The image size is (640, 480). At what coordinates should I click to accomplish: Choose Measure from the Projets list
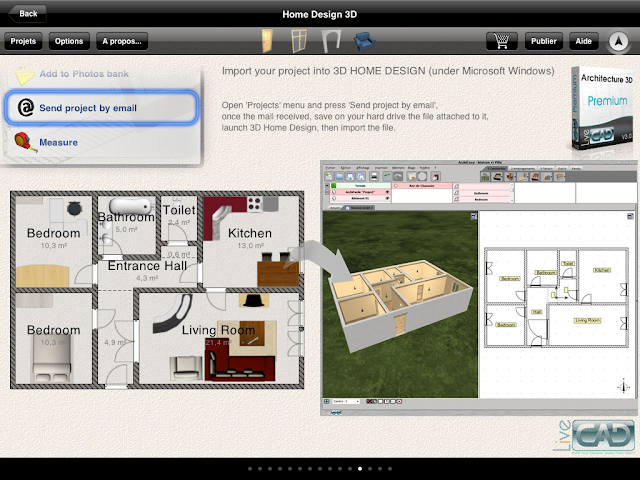pos(102,142)
